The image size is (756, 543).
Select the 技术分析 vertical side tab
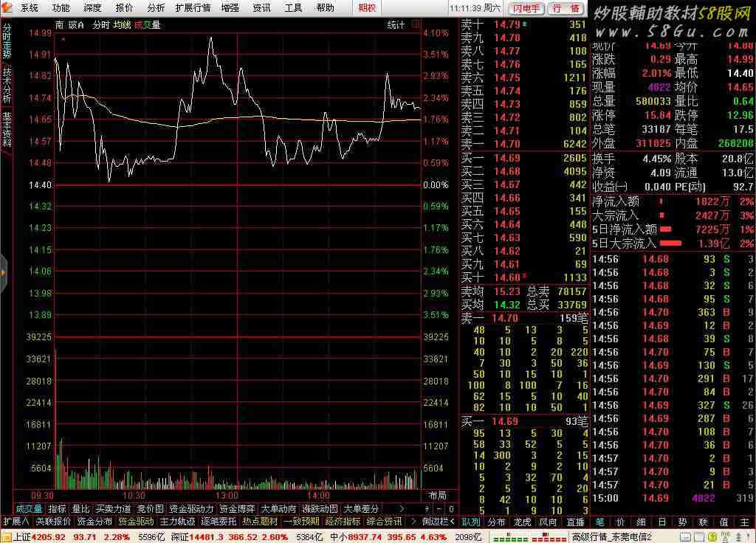[7, 85]
